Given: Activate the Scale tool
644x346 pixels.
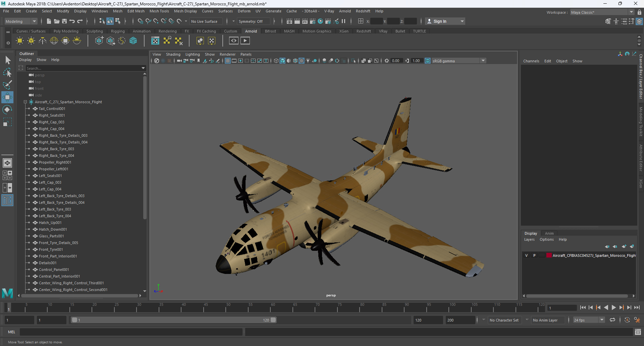Looking at the screenshot, I should click(x=7, y=122).
